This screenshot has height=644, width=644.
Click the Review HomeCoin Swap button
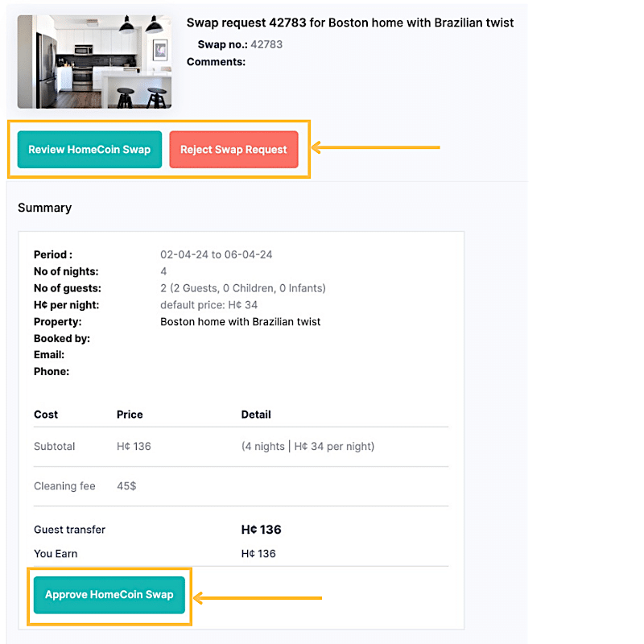pos(89,150)
